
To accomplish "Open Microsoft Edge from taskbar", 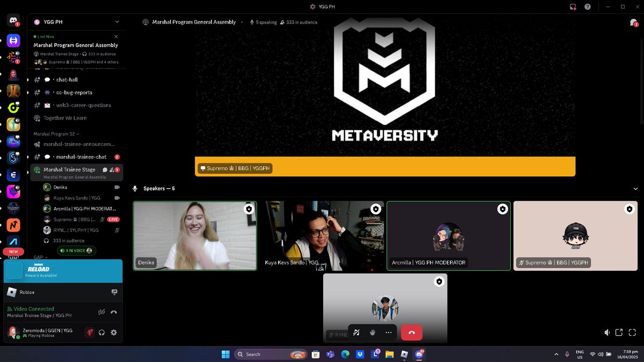I will coord(346,354).
